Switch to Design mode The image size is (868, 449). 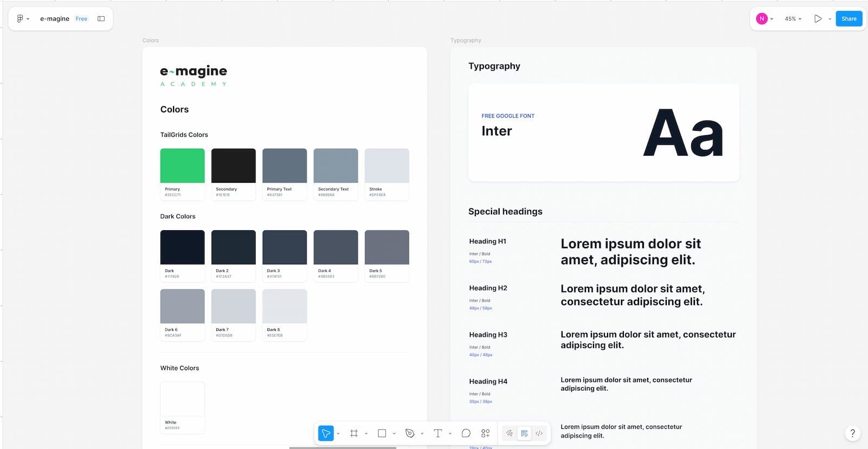click(524, 433)
